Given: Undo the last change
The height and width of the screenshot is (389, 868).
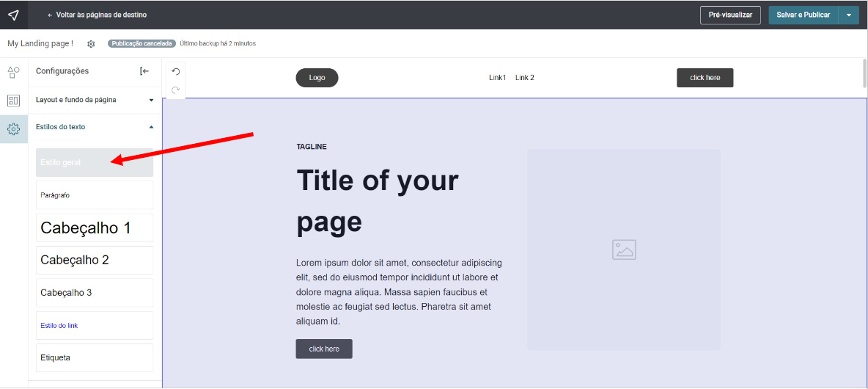Looking at the screenshot, I should coord(175,71).
